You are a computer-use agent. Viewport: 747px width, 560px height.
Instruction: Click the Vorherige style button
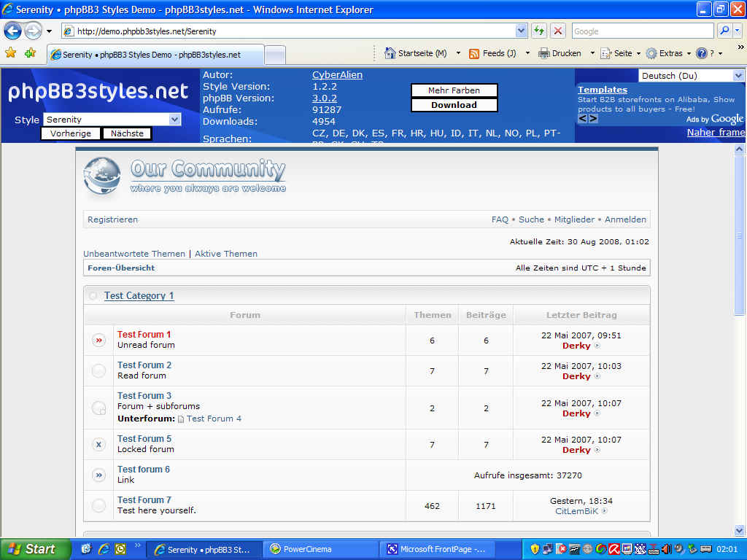pyautogui.click(x=71, y=133)
